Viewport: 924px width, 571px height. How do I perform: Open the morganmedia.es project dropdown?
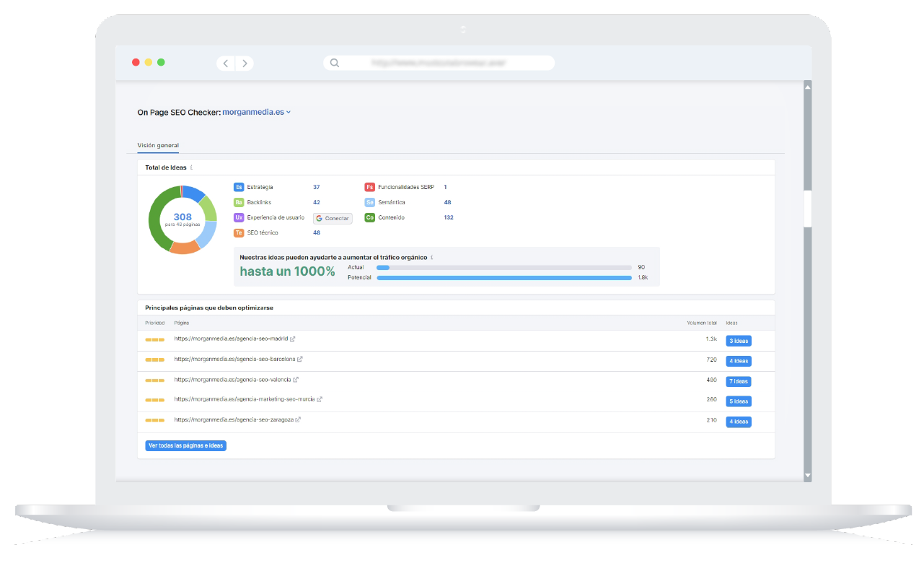point(256,112)
